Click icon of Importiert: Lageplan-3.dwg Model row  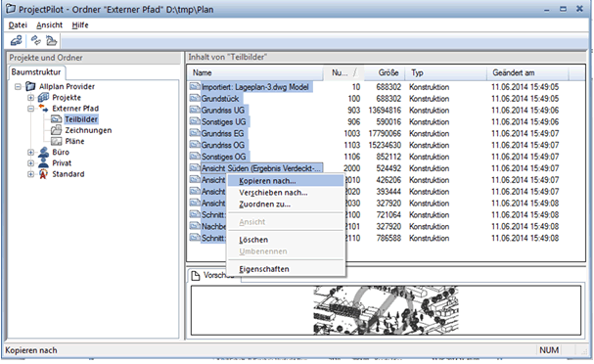pos(195,87)
